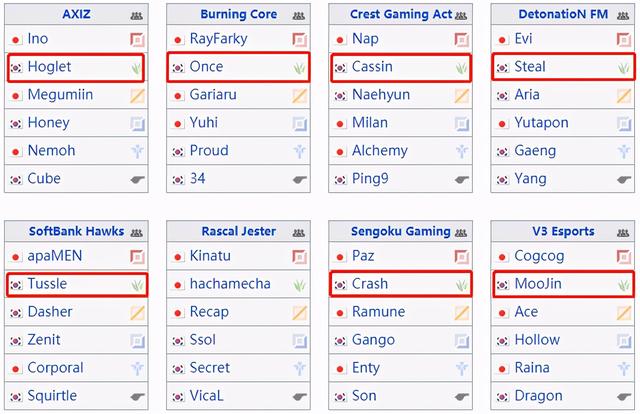Click the coach icon beside VicaL

click(299, 396)
